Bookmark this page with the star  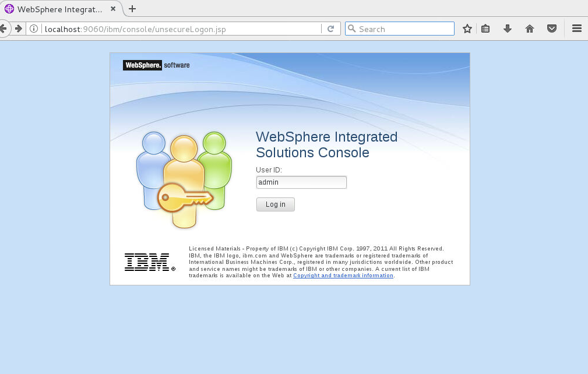(467, 29)
